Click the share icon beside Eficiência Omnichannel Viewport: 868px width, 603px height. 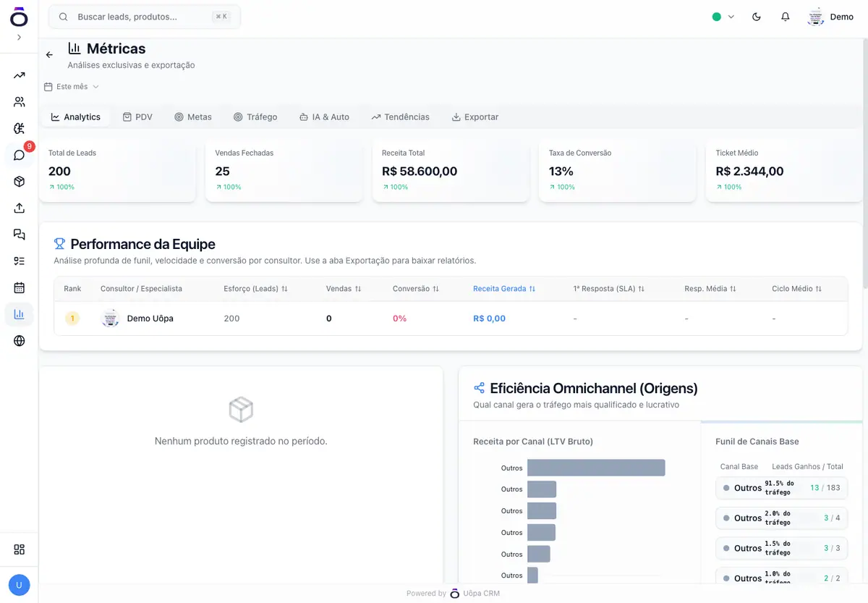(x=479, y=388)
